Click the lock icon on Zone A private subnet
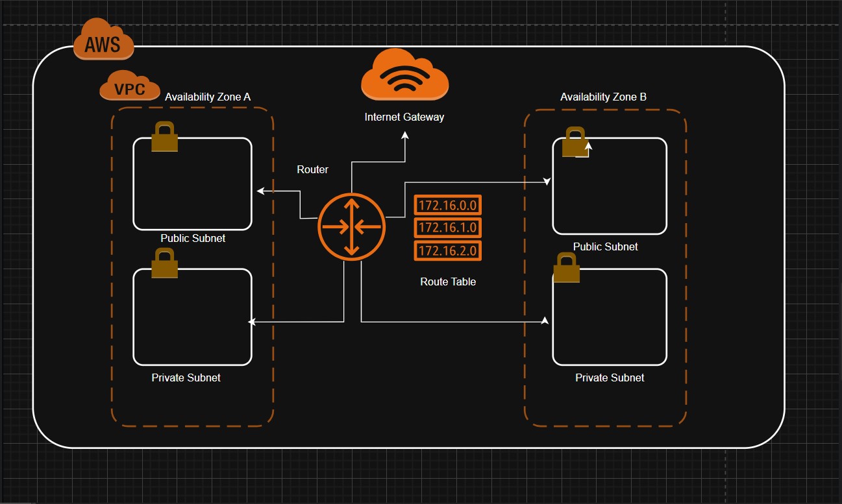The image size is (842, 504). 164,263
